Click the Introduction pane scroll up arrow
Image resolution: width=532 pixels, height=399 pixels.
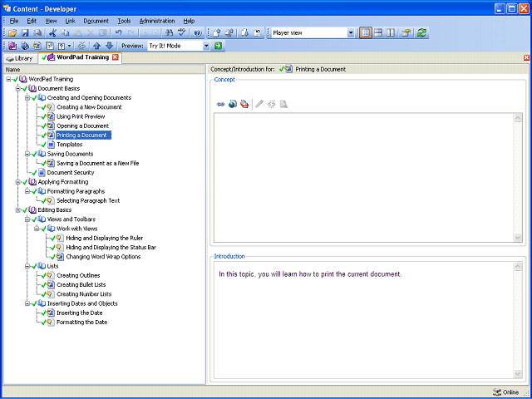point(518,267)
